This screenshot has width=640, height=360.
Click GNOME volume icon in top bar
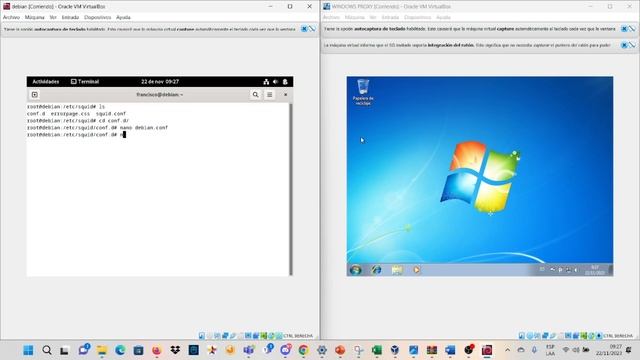(276, 82)
